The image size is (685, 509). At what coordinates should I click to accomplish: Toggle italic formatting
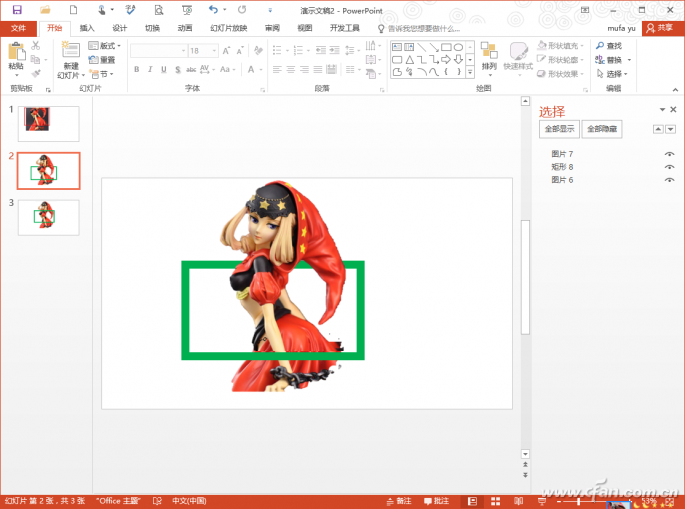tap(150, 69)
